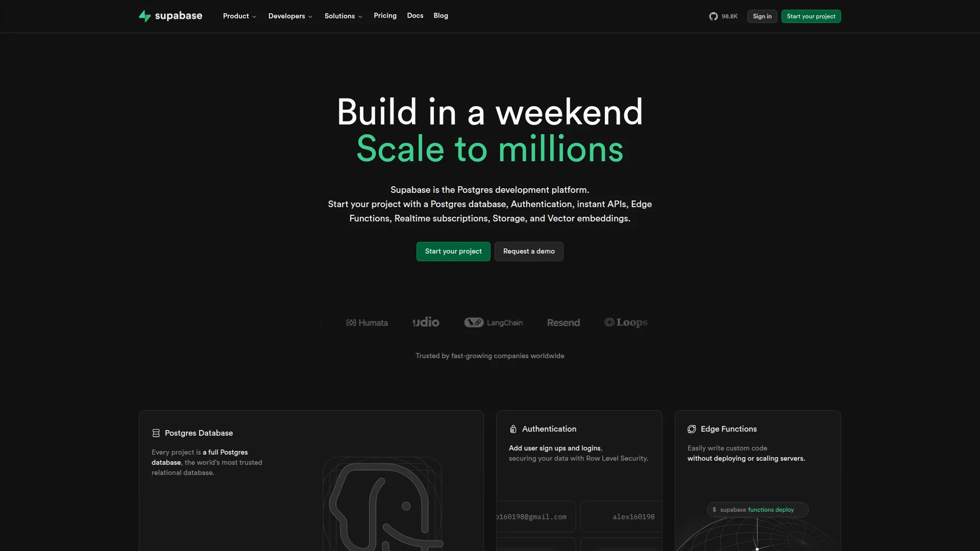Click the Postgres Database card icon
The height and width of the screenshot is (551, 980).
156,433
